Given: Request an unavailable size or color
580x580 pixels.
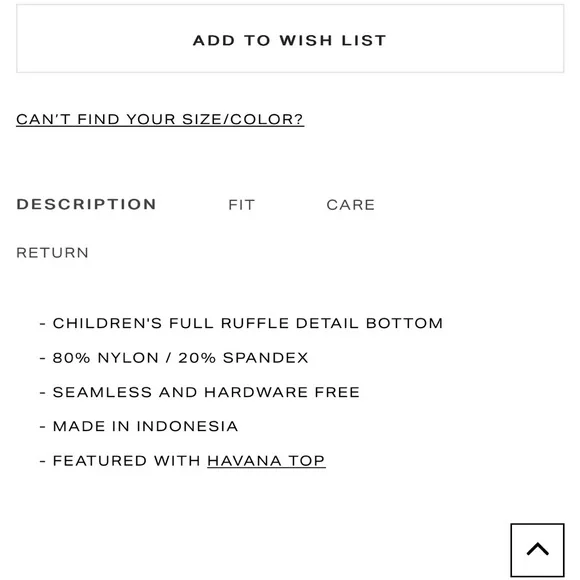Looking at the screenshot, I should point(160,119).
